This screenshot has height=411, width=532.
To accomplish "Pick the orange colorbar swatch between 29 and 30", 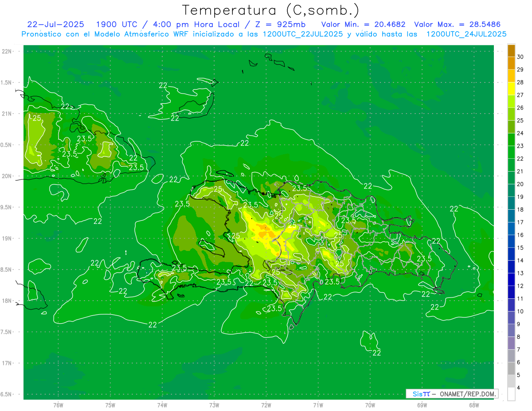I will point(511,63).
